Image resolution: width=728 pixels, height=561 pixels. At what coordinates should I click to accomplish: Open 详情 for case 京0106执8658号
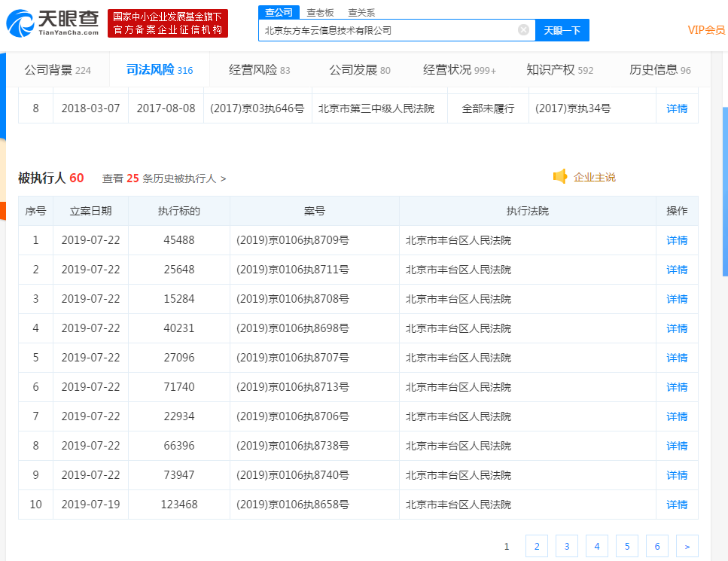pyautogui.click(x=677, y=505)
